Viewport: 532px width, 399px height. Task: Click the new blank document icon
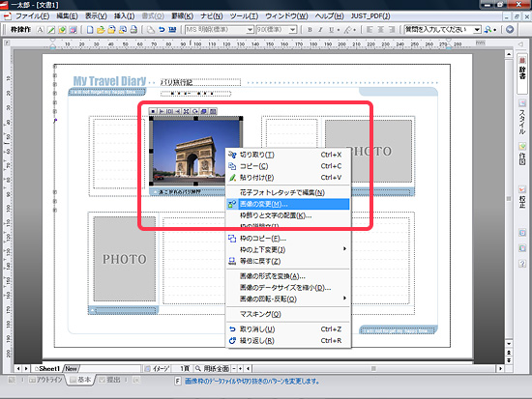(90, 30)
